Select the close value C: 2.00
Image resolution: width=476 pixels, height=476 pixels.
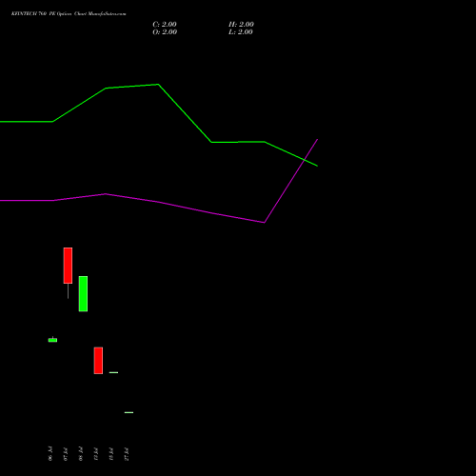(165, 25)
